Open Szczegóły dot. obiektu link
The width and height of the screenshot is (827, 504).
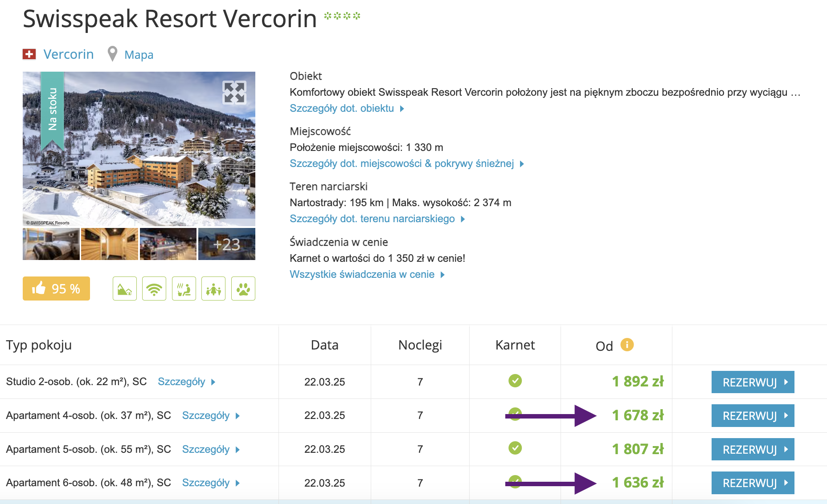click(347, 108)
